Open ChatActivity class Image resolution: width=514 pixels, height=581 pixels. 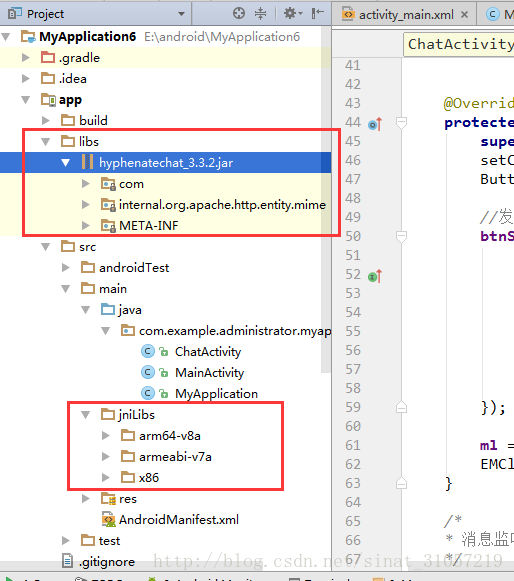(208, 352)
